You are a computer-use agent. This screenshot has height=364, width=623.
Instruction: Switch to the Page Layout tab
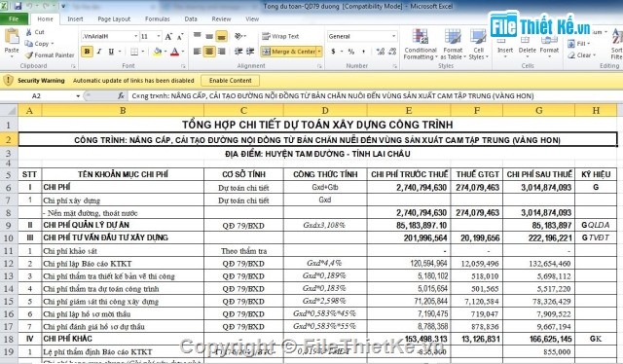click(x=114, y=18)
